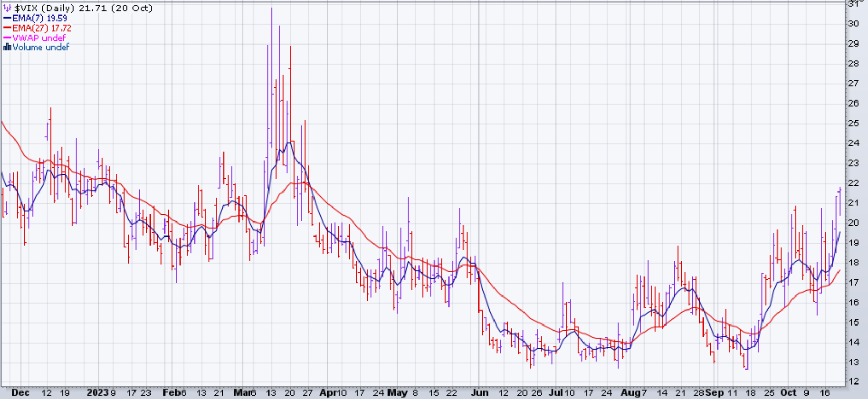
Task: Click the red EMA(27) line marker
Action: [7, 28]
